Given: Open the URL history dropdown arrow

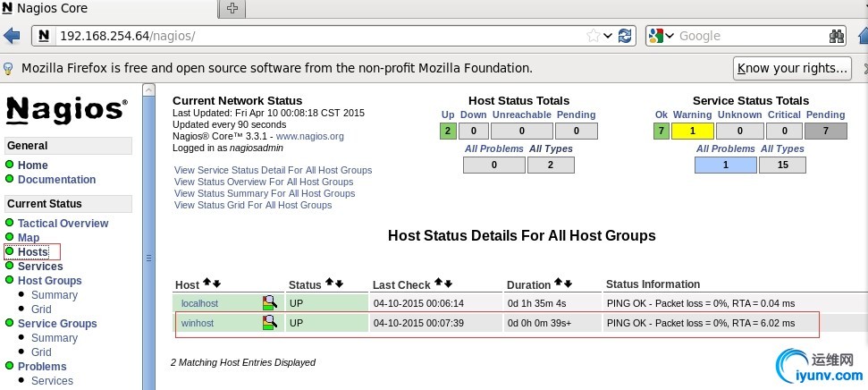Looking at the screenshot, I should [x=608, y=36].
